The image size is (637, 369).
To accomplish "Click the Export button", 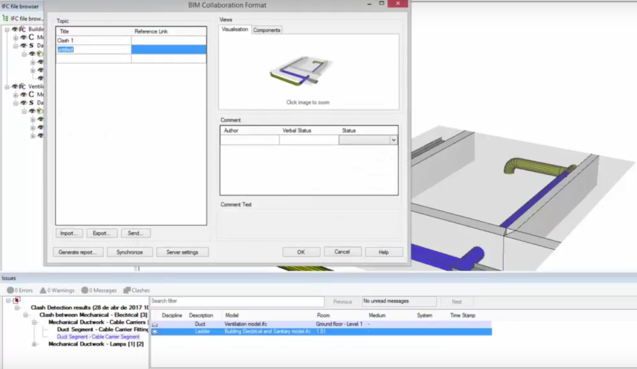I will (102, 233).
